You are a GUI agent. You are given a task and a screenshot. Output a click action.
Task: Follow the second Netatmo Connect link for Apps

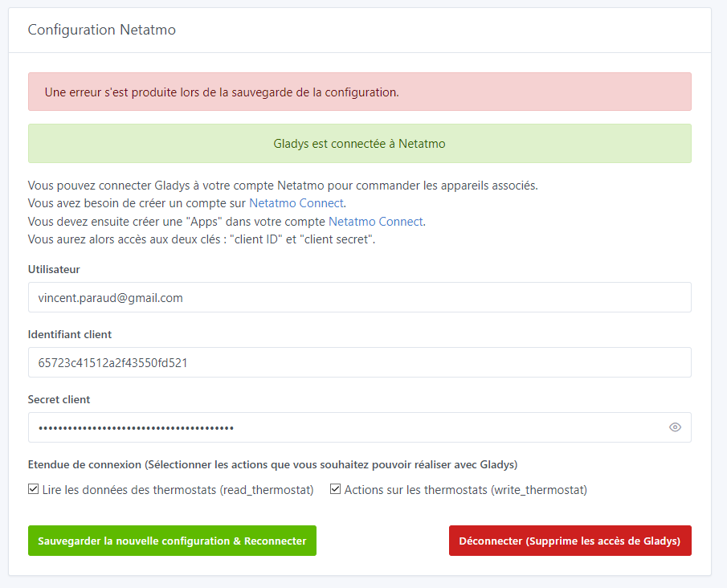375,221
